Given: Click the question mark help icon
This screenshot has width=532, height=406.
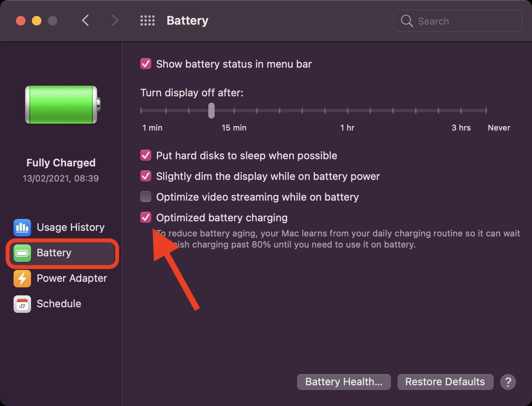Looking at the screenshot, I should point(508,382).
